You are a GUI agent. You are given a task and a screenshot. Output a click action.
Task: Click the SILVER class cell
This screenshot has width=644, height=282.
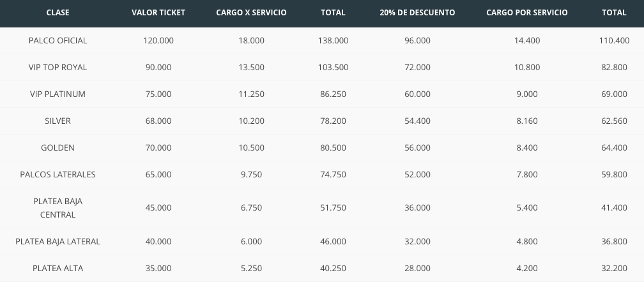(x=58, y=121)
